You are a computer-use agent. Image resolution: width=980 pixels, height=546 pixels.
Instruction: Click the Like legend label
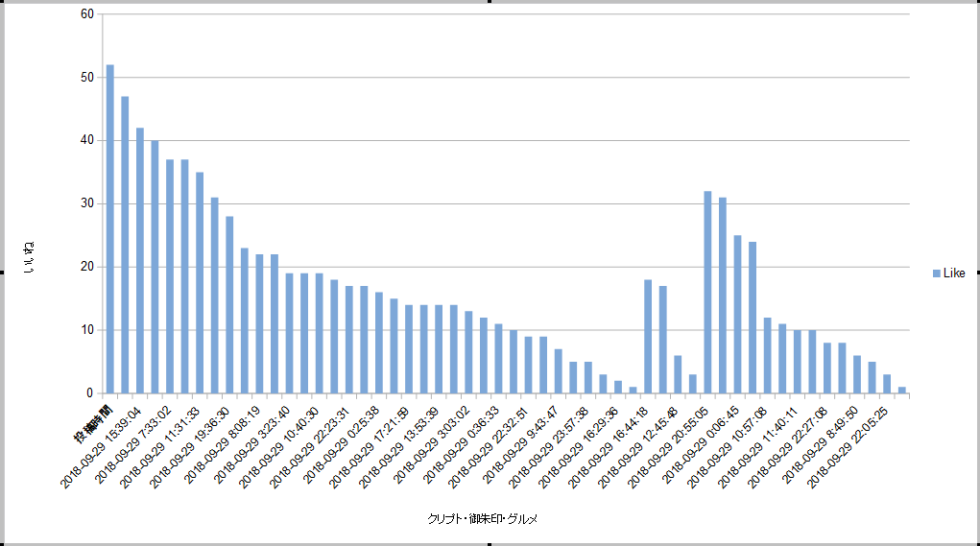954,273
